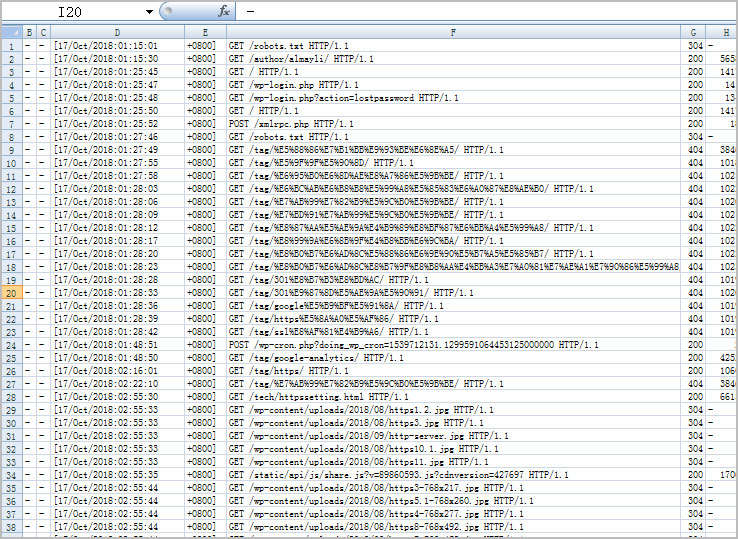Select column G header
The width and height of the screenshot is (738, 539).
tap(693, 33)
